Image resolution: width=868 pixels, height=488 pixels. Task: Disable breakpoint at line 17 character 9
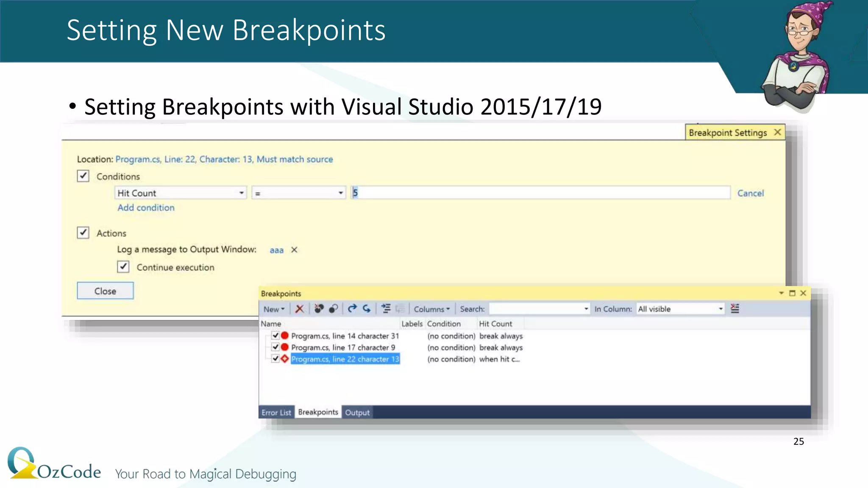pos(275,347)
